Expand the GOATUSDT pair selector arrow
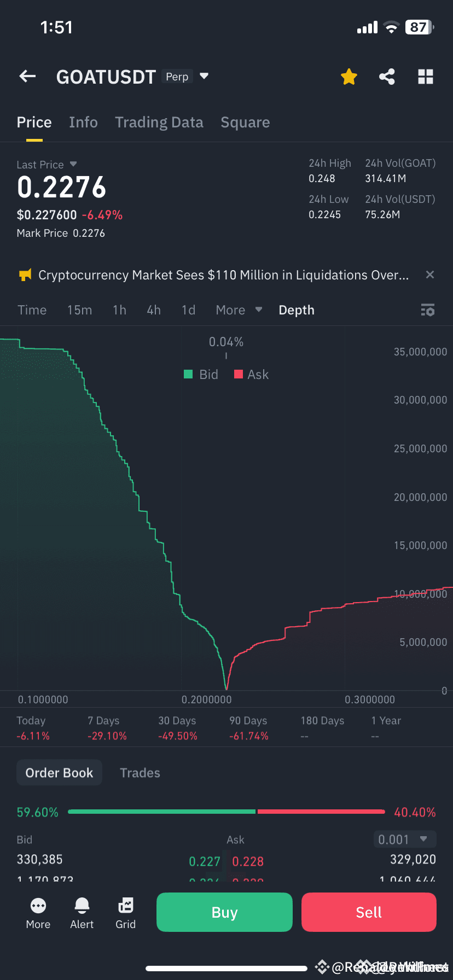 pyautogui.click(x=204, y=76)
